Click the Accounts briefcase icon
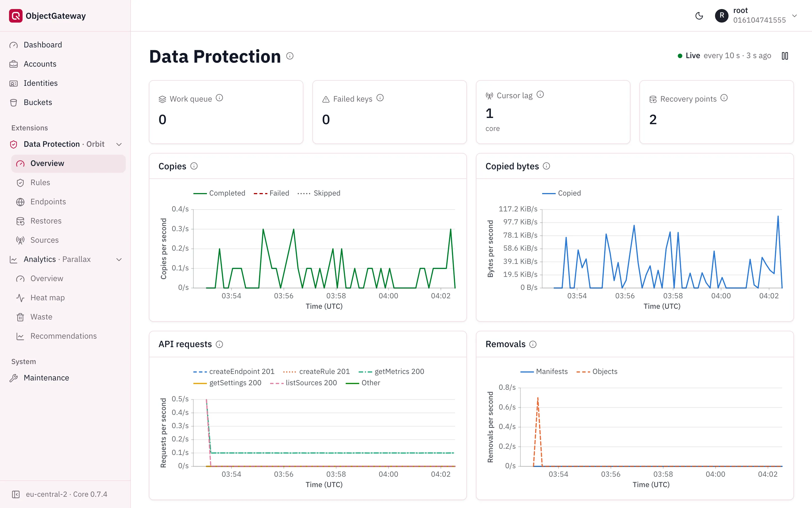 point(14,64)
